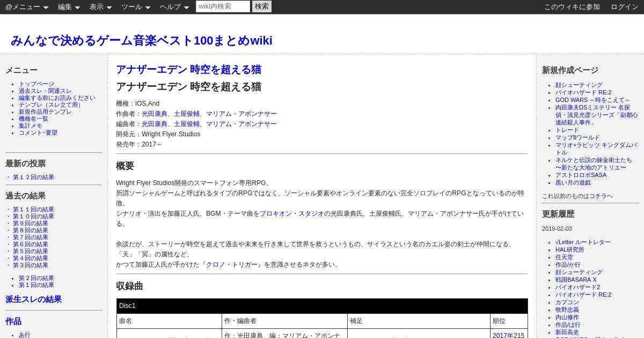Open 編集する前にお読みください sidebar link
Image resolution: width=644 pixels, height=338 pixels.
pos(57,98)
